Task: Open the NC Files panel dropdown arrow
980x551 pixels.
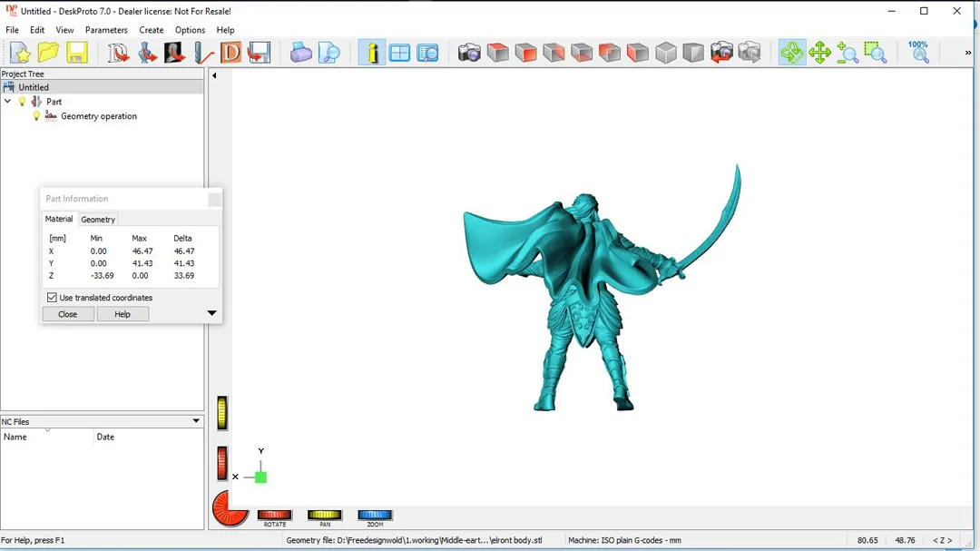Action: click(x=196, y=421)
